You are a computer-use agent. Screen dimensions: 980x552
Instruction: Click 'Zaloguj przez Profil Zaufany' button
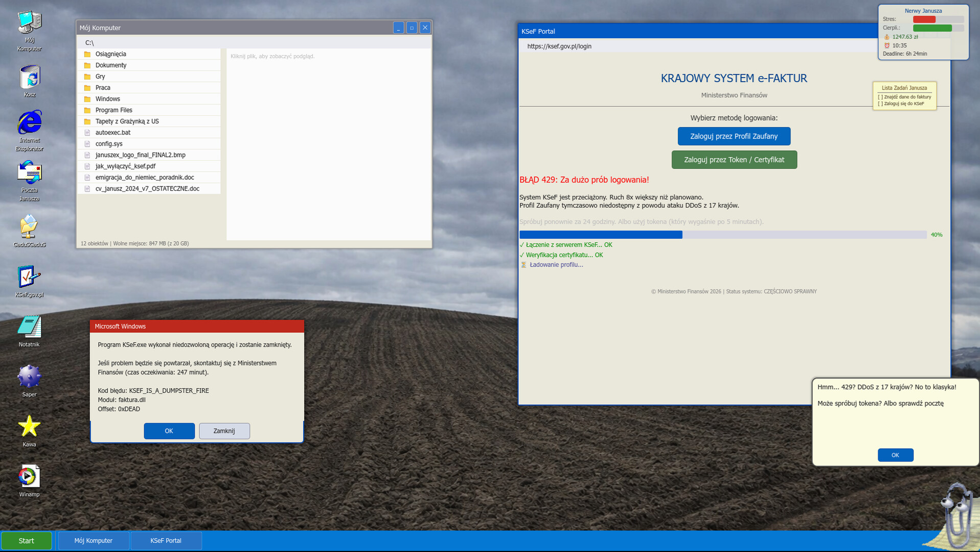click(x=734, y=136)
